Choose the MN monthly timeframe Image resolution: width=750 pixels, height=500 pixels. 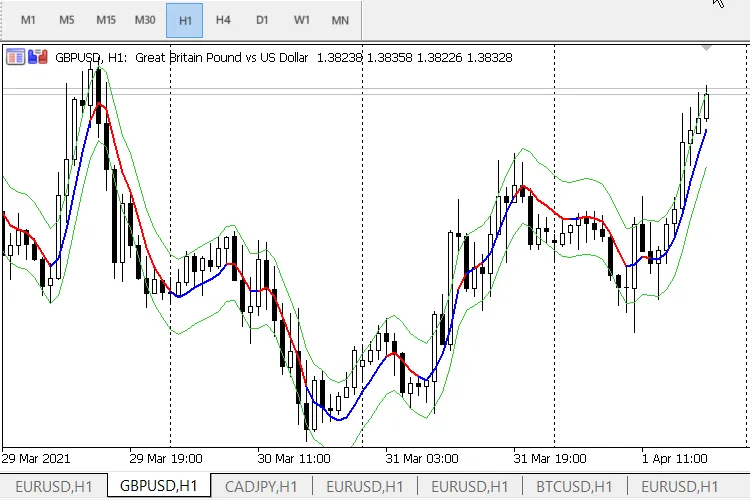coord(340,20)
